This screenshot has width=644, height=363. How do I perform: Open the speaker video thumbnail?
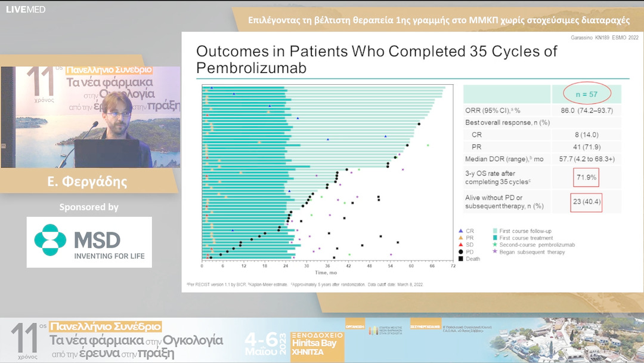(x=91, y=117)
